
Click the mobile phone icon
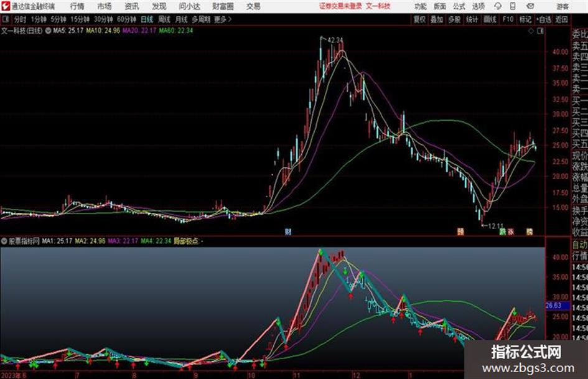513,6
